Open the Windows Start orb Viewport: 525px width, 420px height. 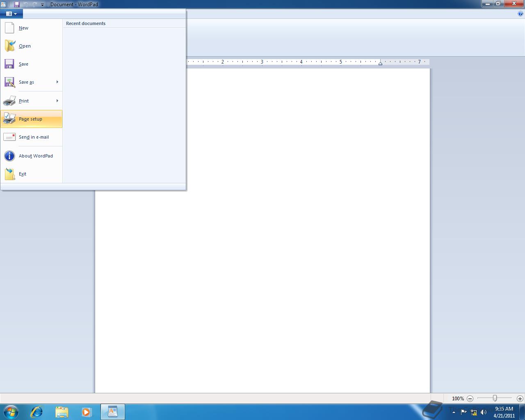click(x=11, y=412)
